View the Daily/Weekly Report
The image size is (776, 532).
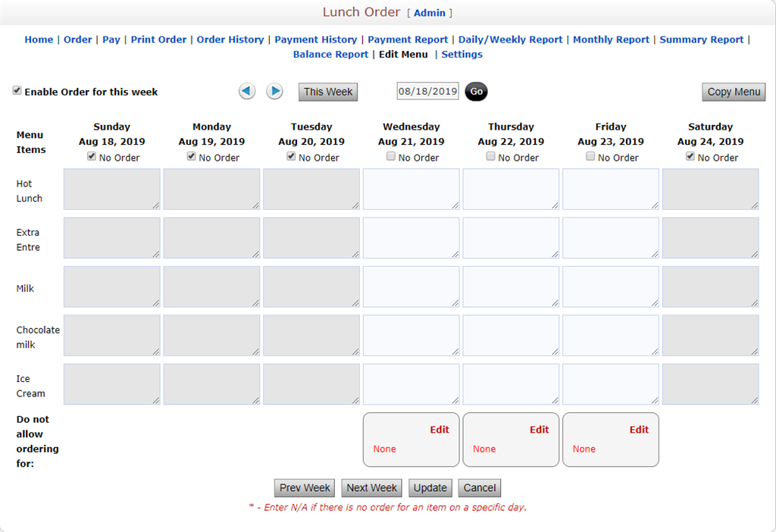click(x=508, y=39)
